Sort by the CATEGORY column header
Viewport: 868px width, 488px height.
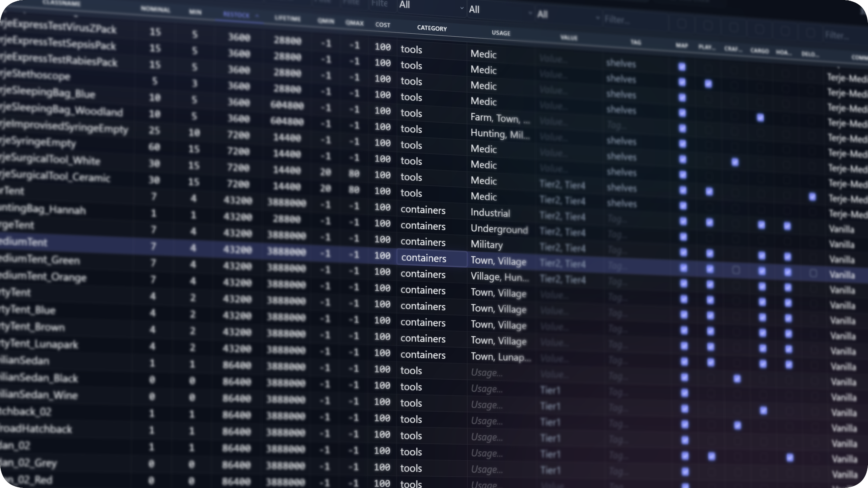432,28
